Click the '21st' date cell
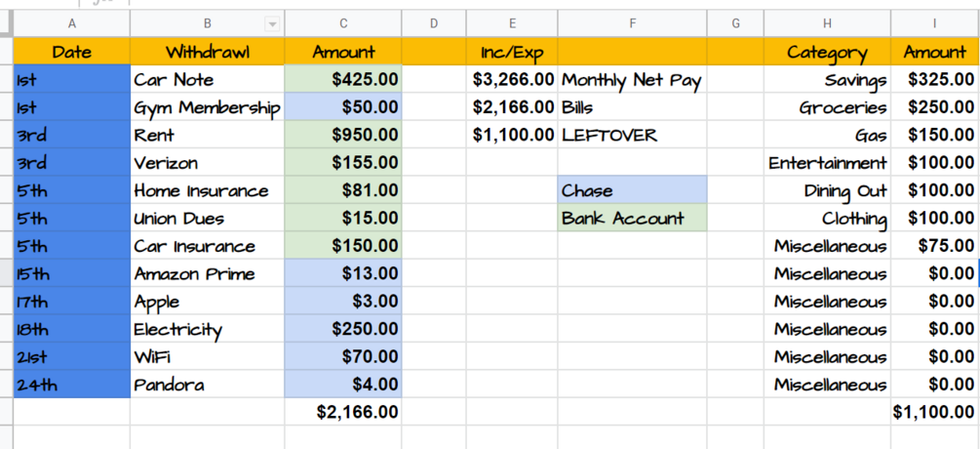This screenshot has width=980, height=449. pyautogui.click(x=72, y=356)
